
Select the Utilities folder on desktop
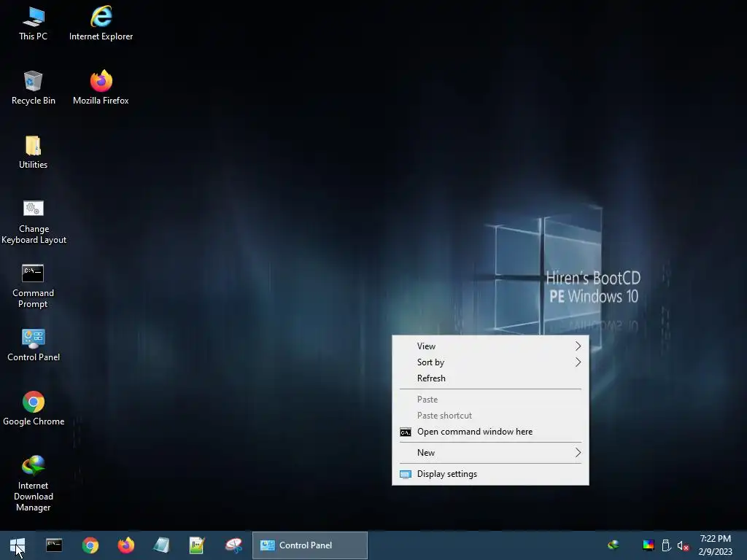tap(33, 152)
